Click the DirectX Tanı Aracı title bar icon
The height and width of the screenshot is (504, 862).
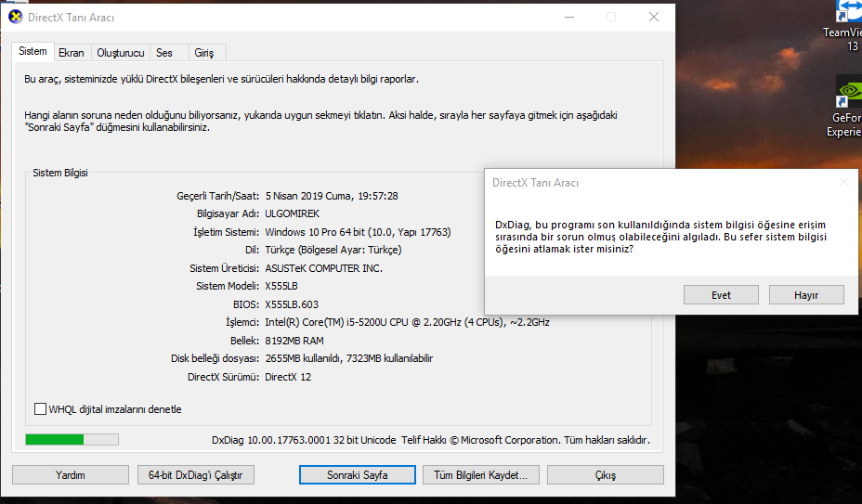click(x=16, y=17)
